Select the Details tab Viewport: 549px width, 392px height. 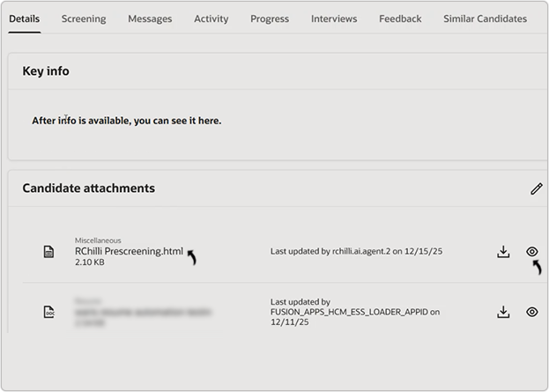[x=24, y=18]
